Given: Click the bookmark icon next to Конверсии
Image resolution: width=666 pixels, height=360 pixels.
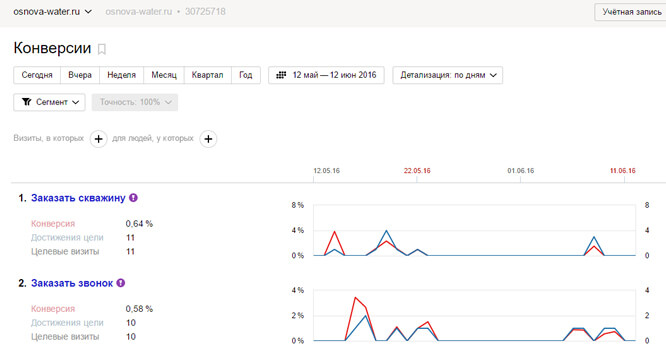Looking at the screenshot, I should (102, 49).
